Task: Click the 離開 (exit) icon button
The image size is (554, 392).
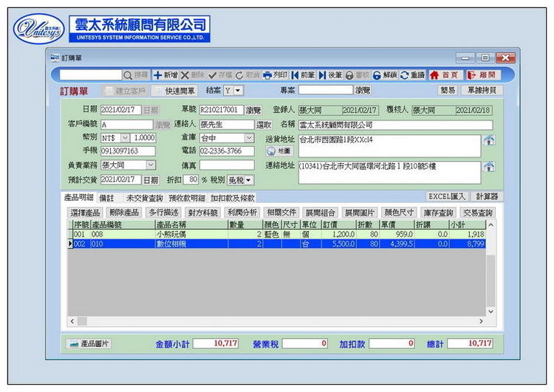Action: (482, 75)
